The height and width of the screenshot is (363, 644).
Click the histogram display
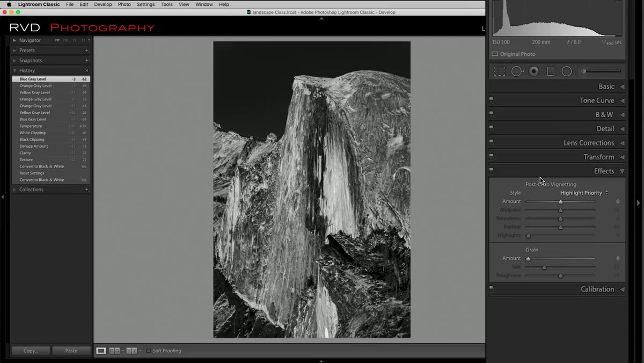pyautogui.click(x=558, y=18)
